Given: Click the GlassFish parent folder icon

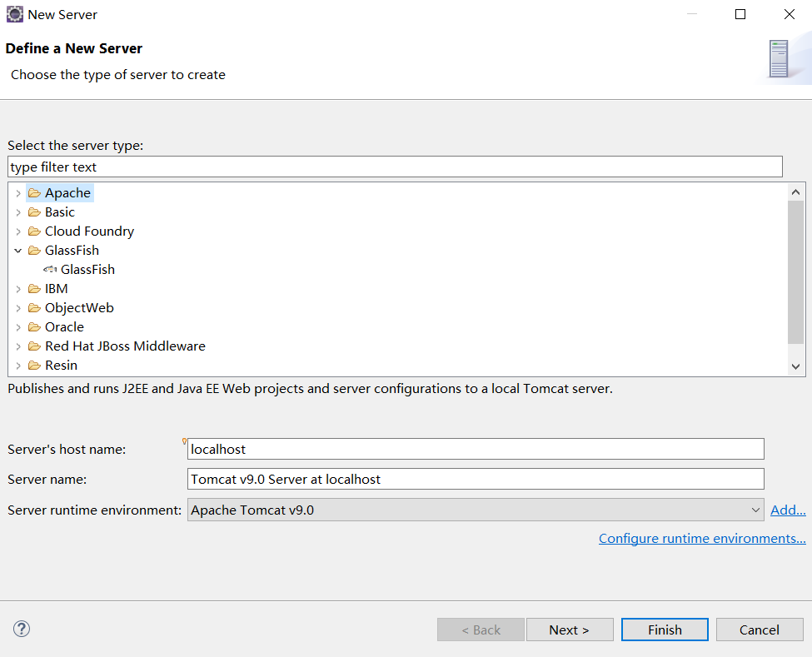Looking at the screenshot, I should click(x=34, y=251).
